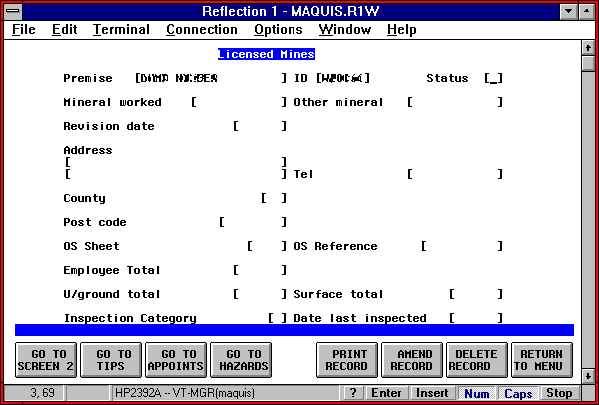Click the Inspection Category input field
The image size is (599, 405).
277,318
